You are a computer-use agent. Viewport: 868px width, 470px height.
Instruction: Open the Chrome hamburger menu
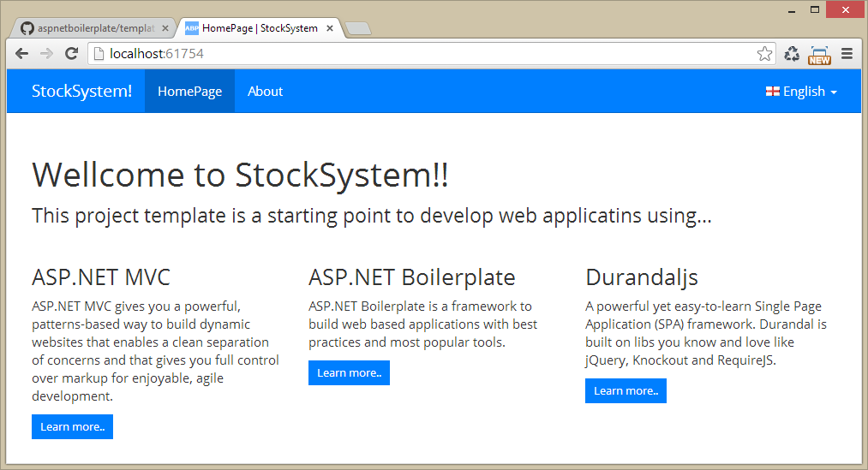pos(847,54)
